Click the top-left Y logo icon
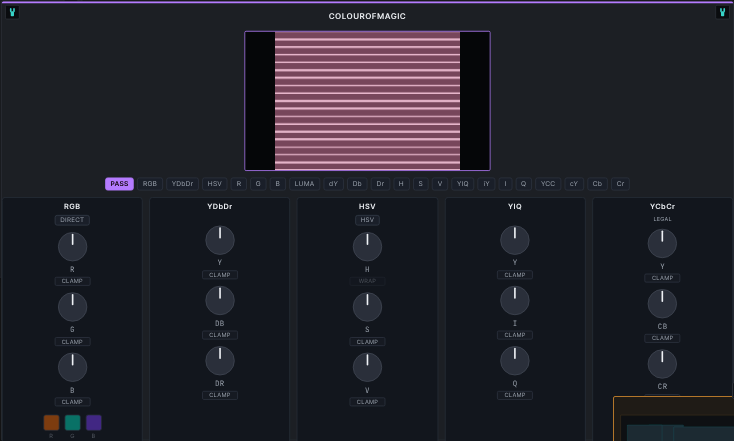This screenshot has height=441, width=734. click(x=12, y=12)
